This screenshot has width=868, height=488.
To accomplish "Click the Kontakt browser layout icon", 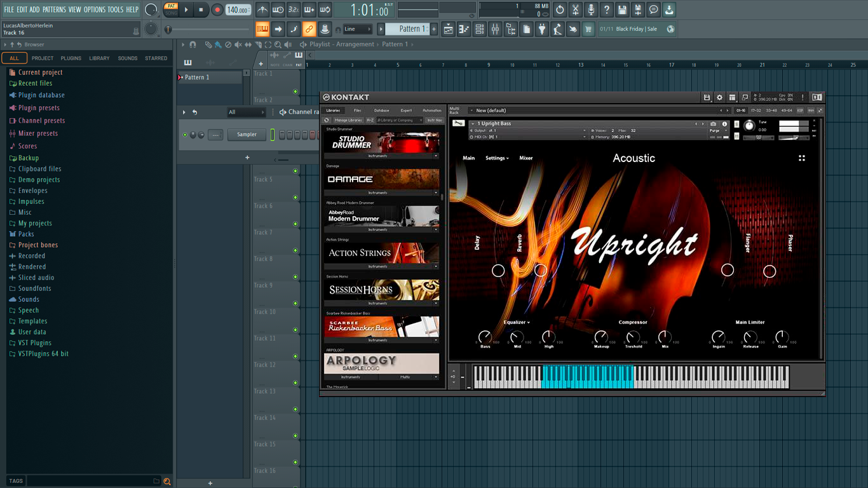I will [x=732, y=97].
